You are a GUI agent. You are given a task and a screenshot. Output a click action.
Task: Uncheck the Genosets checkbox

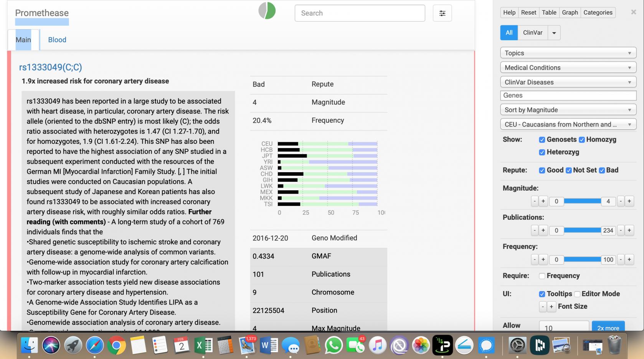(542, 140)
